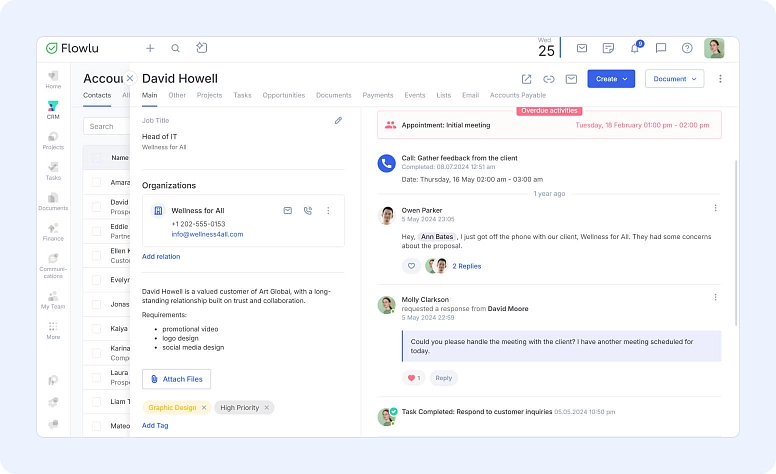Open the Accounts Payable tab
Screen dimensions: 776x474
pos(518,95)
